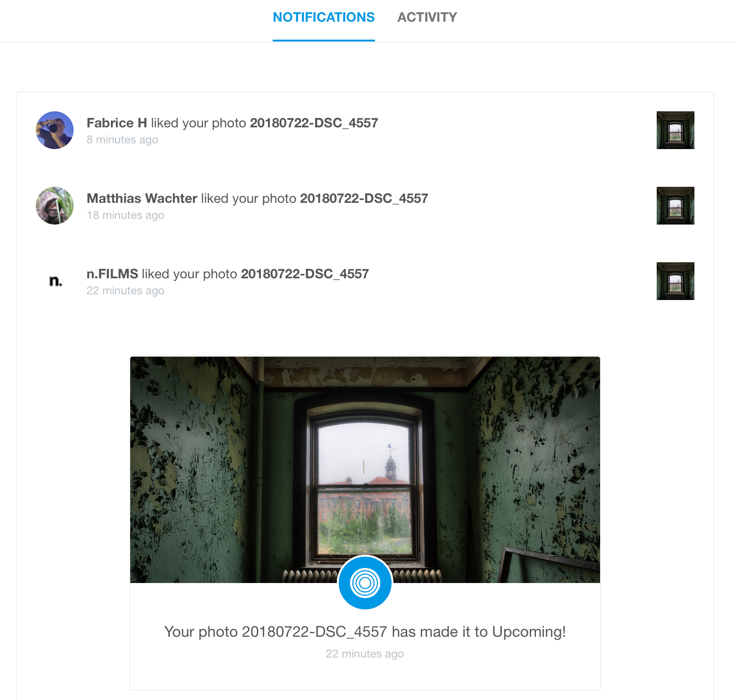Viewport: 735px width, 700px height.
Task: Open photo title in n.FILMS notification
Action: coord(305,274)
